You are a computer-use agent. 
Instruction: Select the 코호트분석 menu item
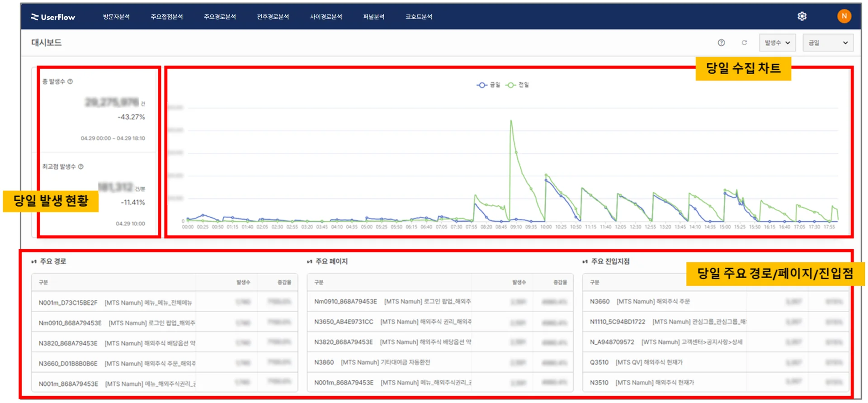click(419, 17)
